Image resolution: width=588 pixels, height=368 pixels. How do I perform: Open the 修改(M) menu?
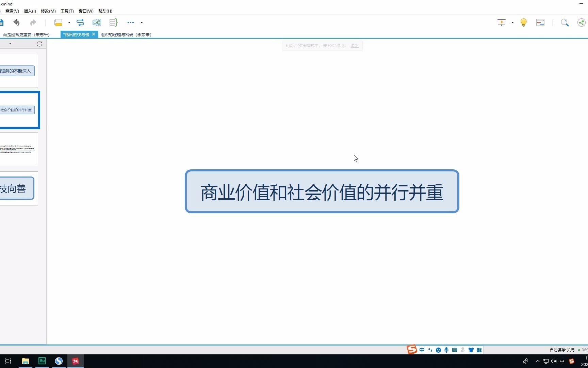(x=48, y=11)
